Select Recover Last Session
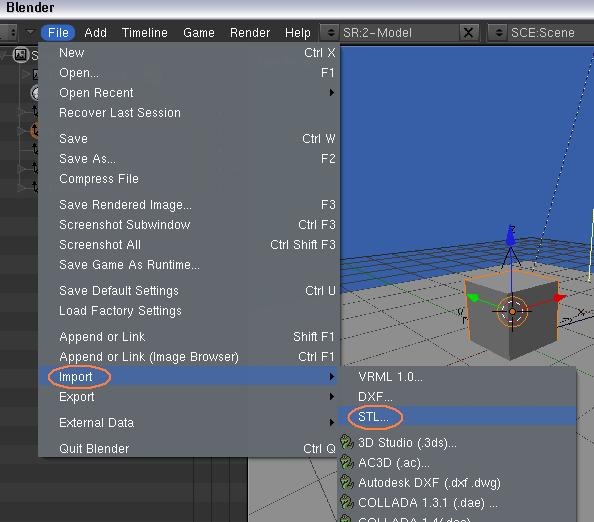The width and height of the screenshot is (594, 522). 189,113
